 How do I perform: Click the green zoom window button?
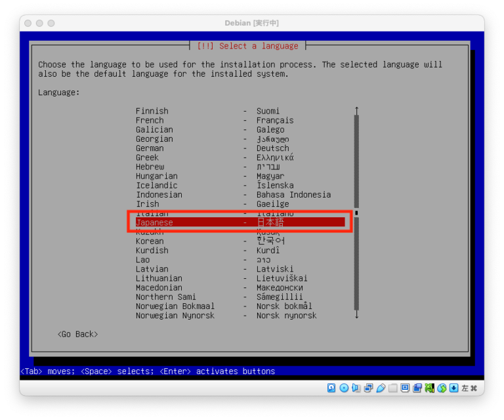(52, 23)
